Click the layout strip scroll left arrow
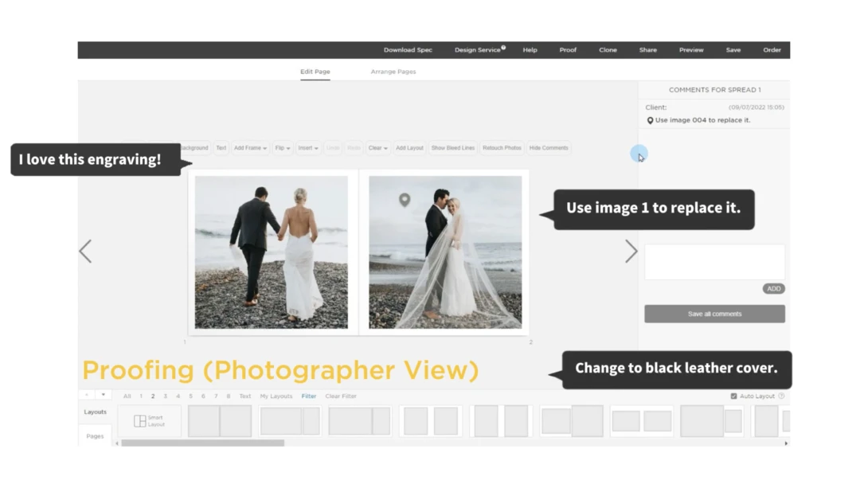 click(x=117, y=443)
